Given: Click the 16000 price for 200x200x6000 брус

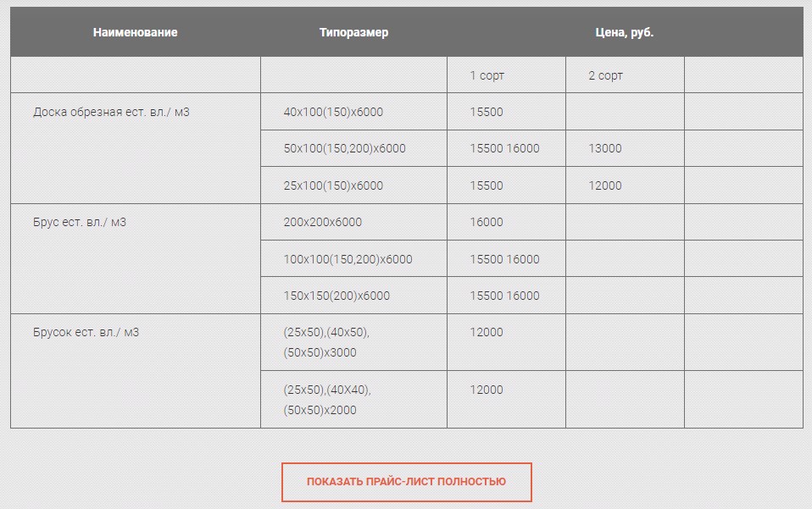Looking at the screenshot, I should coord(487,223).
